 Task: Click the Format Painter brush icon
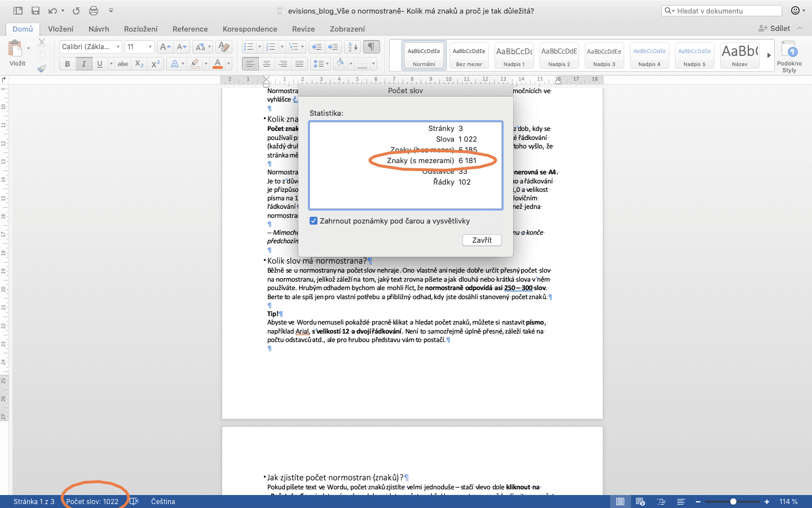click(42, 68)
